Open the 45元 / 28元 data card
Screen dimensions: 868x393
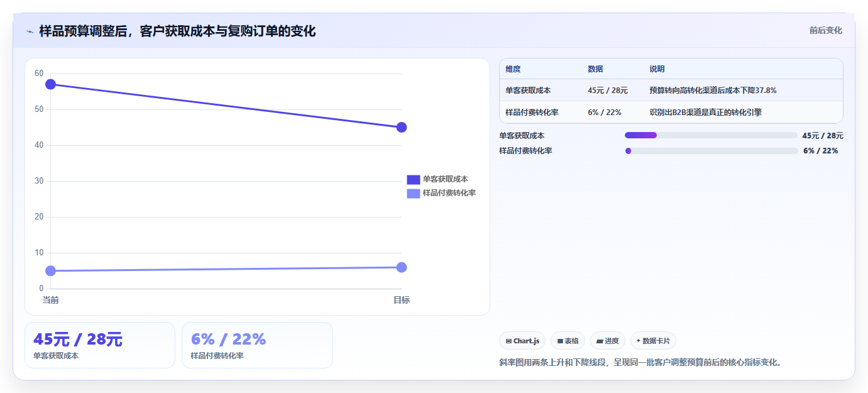(x=100, y=345)
